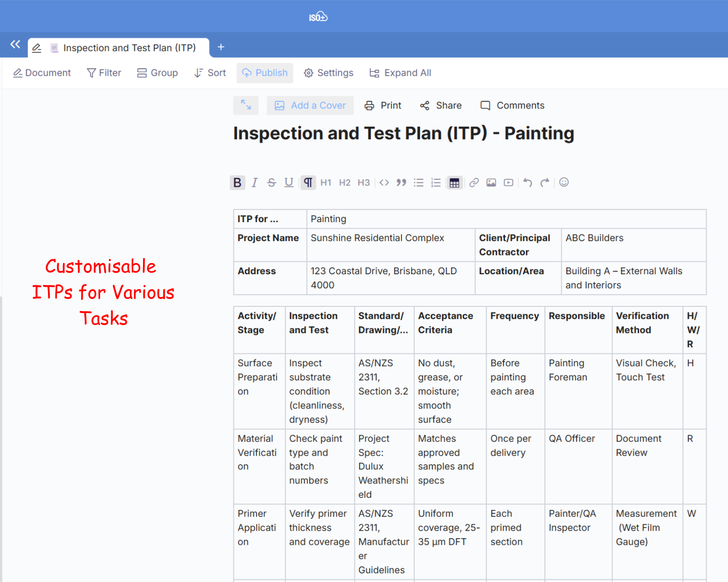Create a bulleted list
This screenshot has height=582, width=728.
point(419,183)
